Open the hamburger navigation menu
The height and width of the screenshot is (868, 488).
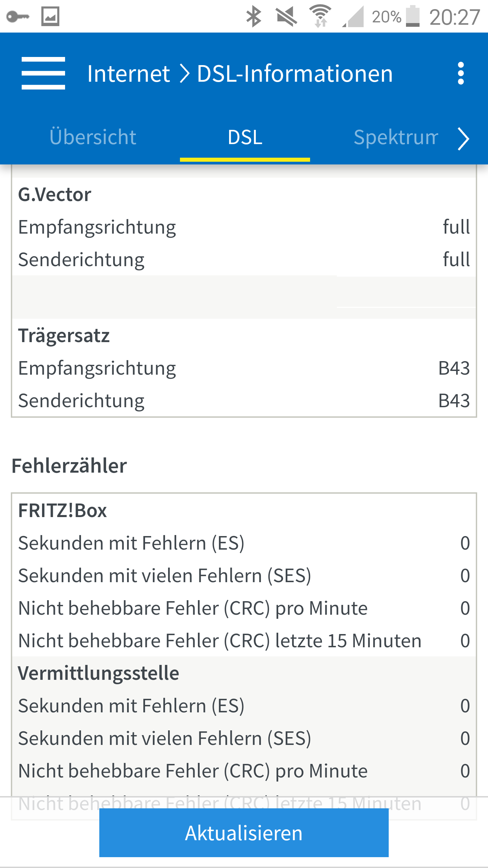pyautogui.click(x=43, y=73)
